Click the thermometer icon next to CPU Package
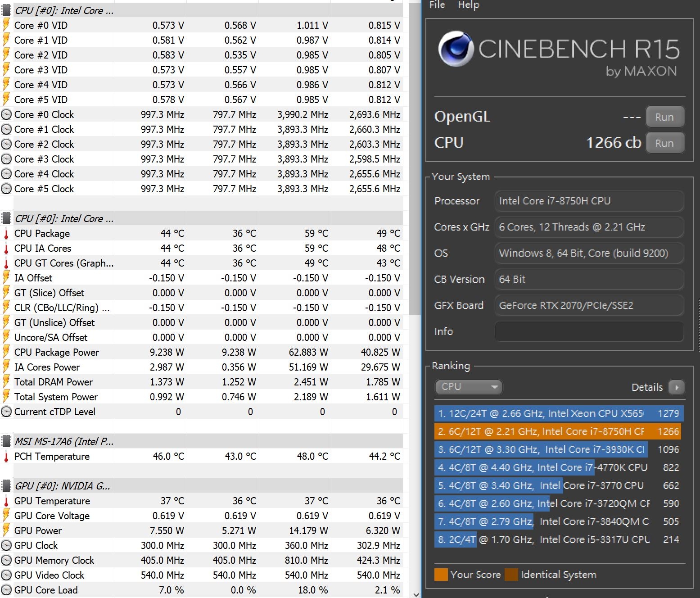This screenshot has height=598, width=700. tap(6, 233)
